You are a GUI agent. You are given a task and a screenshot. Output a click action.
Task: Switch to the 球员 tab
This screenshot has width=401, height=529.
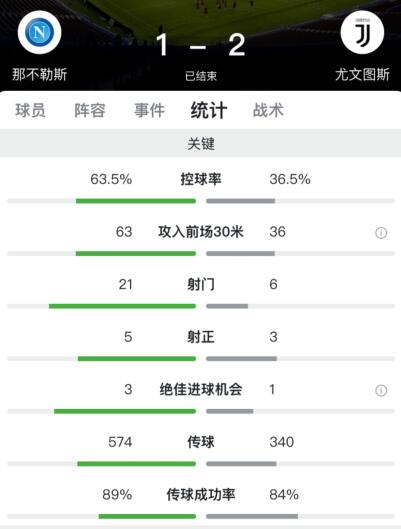tap(30, 110)
